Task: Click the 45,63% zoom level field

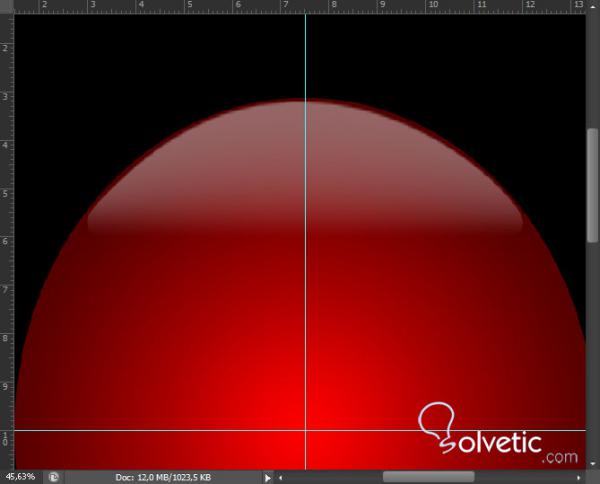Action: coord(21,477)
